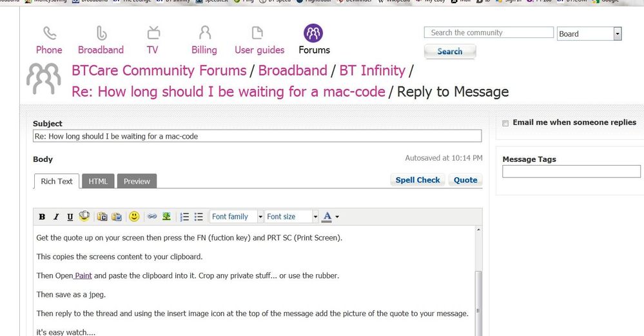Open the BTCare Community Forums breadcrumb link
The width and height of the screenshot is (644, 336).
click(159, 70)
